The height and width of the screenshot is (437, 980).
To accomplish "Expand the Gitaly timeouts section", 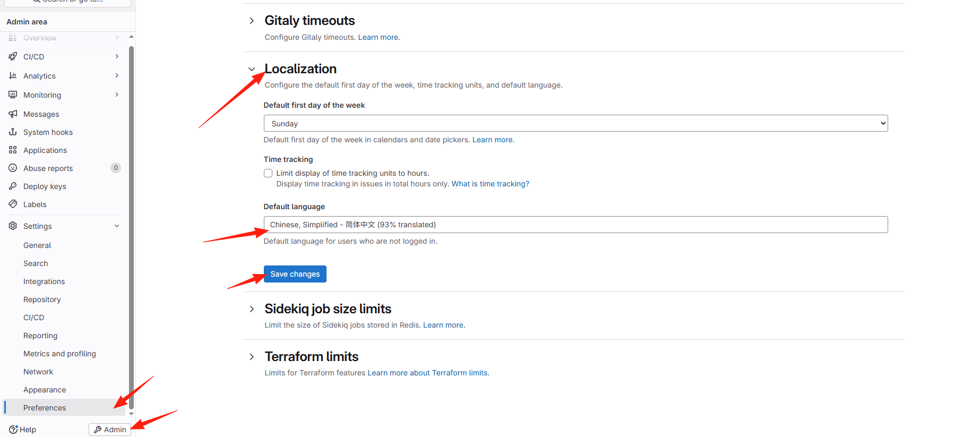I will click(x=252, y=21).
